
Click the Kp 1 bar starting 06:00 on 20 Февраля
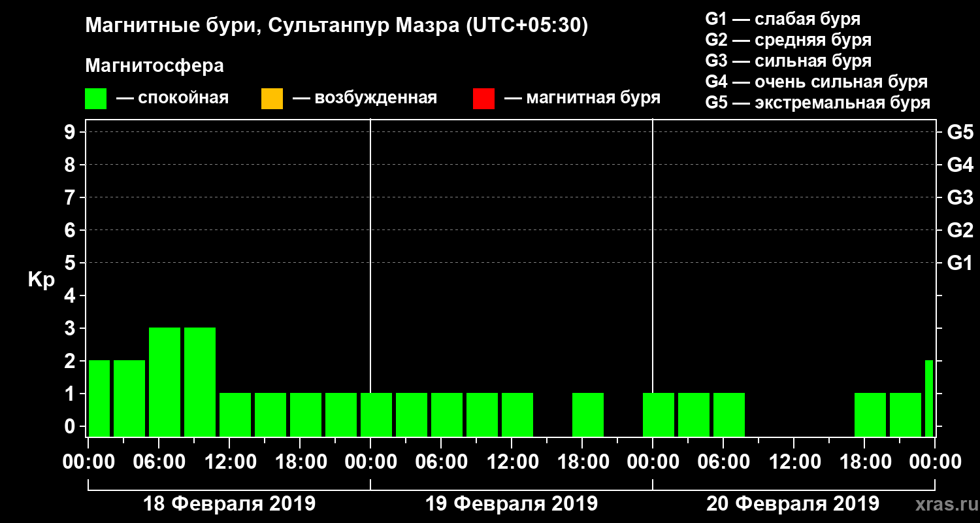(x=729, y=414)
